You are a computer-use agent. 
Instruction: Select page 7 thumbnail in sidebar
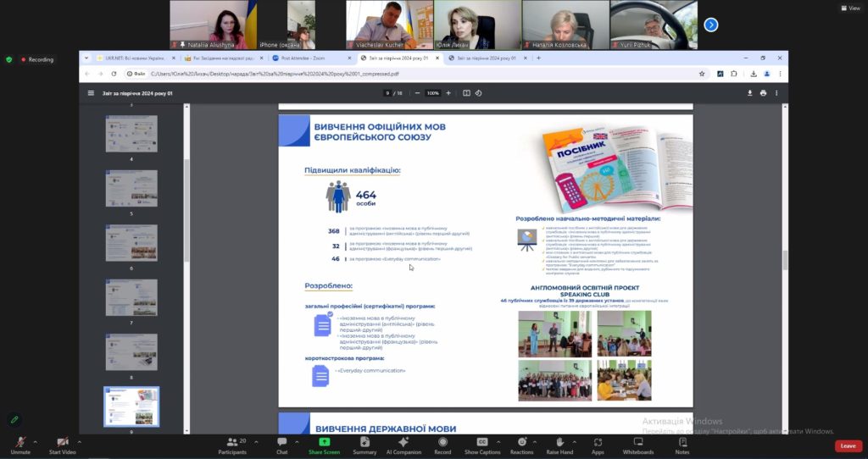131,297
